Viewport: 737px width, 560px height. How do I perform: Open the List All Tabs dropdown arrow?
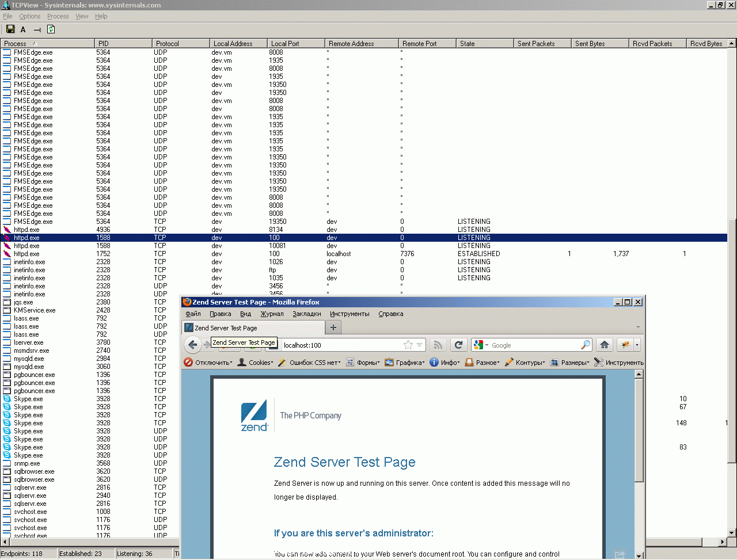pos(638,327)
